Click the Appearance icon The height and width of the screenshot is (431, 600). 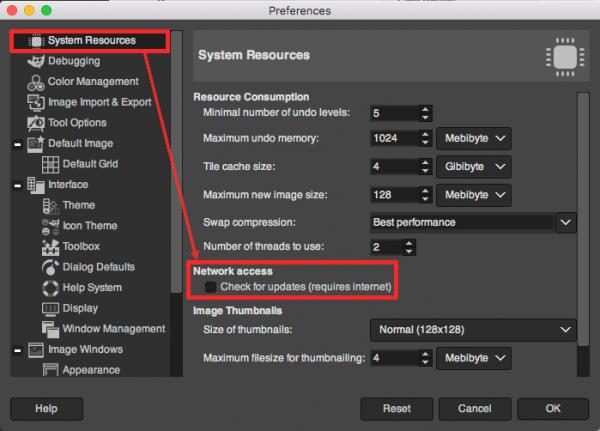click(51, 370)
